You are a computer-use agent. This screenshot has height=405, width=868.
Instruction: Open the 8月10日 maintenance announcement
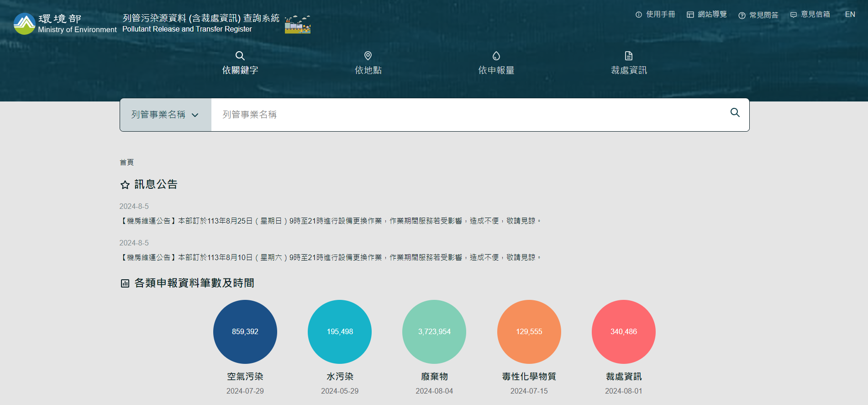331,257
